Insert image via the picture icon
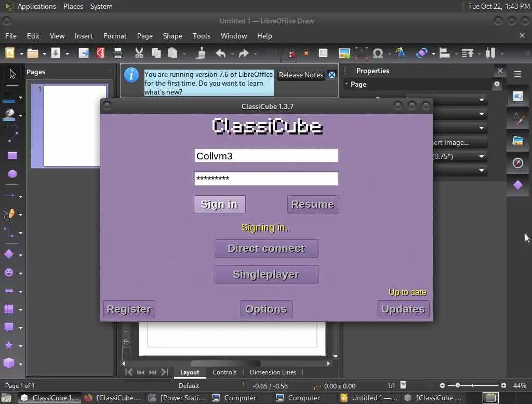Viewport: 532px width, 404px height. point(344,53)
